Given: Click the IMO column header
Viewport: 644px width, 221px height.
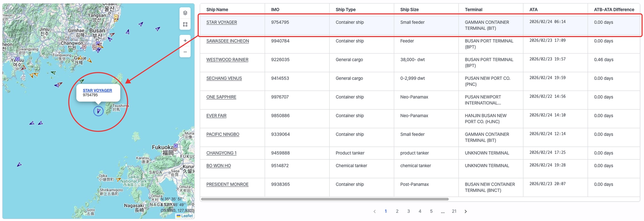Looking at the screenshot, I should (275, 10).
